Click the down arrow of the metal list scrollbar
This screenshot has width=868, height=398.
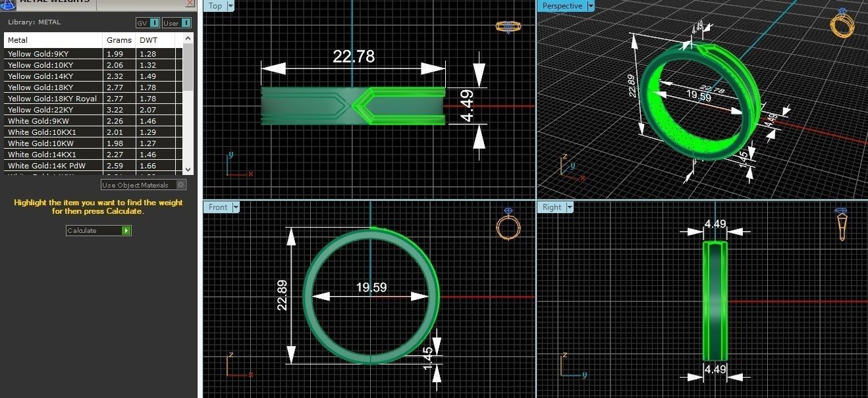click(x=189, y=169)
